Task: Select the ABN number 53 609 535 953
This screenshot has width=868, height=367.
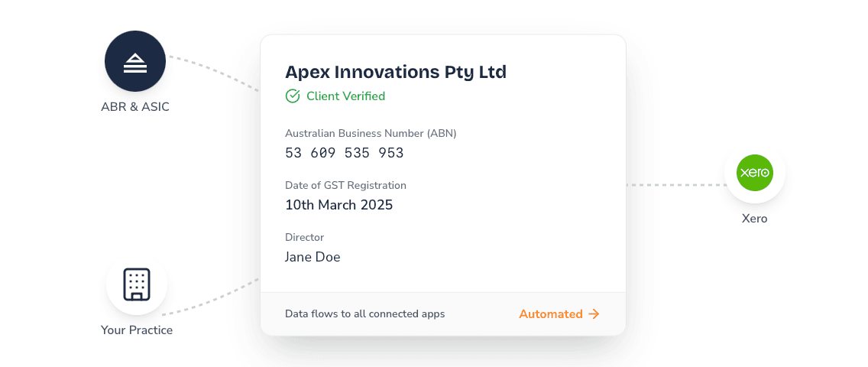Action: click(x=344, y=153)
